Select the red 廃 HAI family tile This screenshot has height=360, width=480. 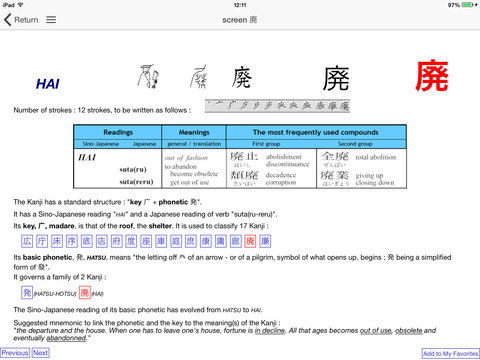tap(85, 293)
